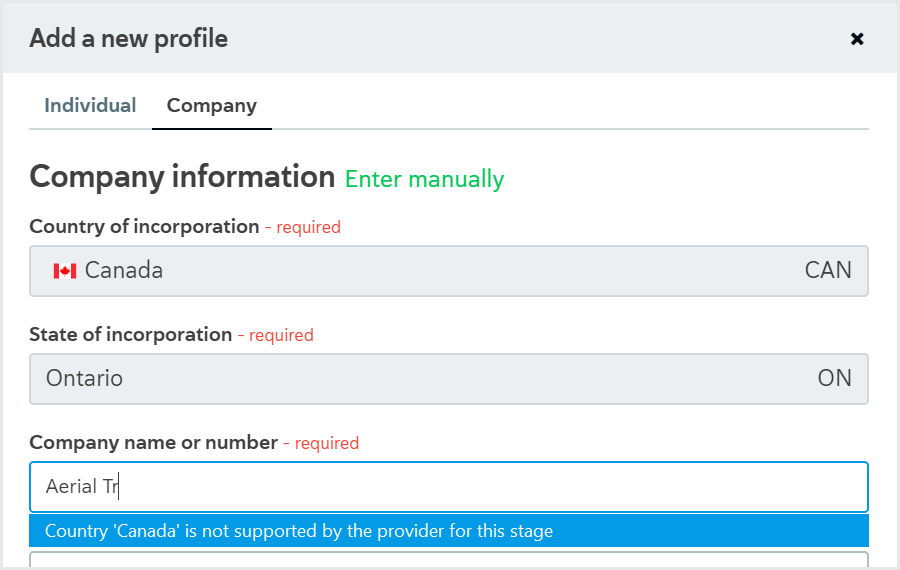Click the Canadian flag icon
The width and height of the screenshot is (900, 570).
pos(65,271)
